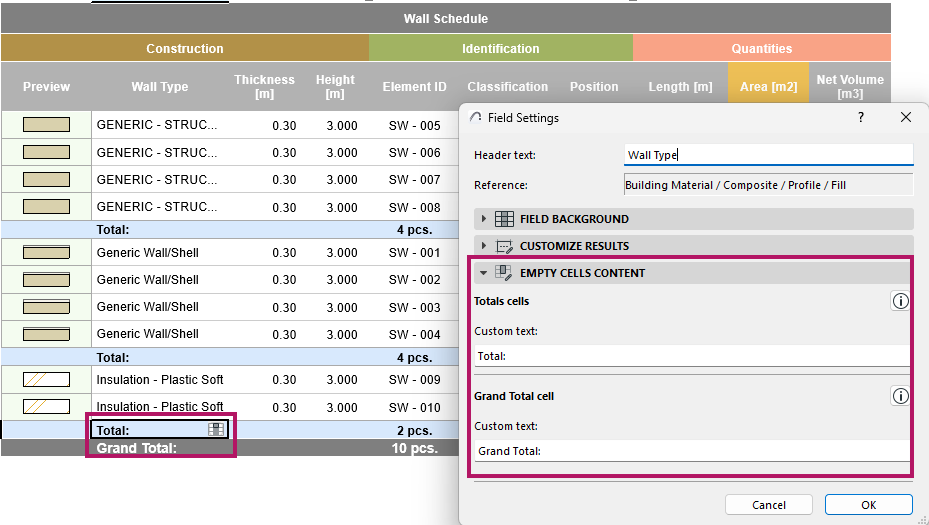
Task: Click the table grid icon of Field Background
Action: click(x=504, y=219)
